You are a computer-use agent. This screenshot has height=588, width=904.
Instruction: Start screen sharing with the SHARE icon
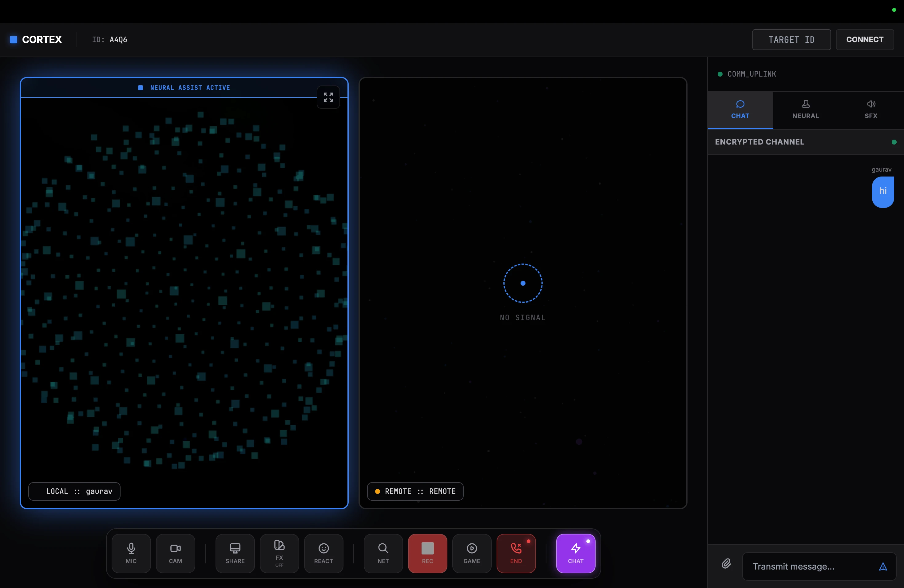pos(234,554)
